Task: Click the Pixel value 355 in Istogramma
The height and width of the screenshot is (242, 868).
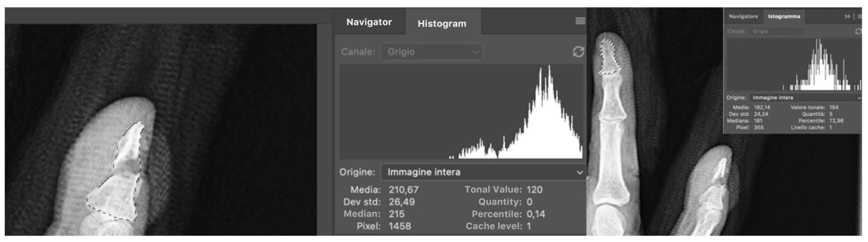Action: (x=759, y=128)
